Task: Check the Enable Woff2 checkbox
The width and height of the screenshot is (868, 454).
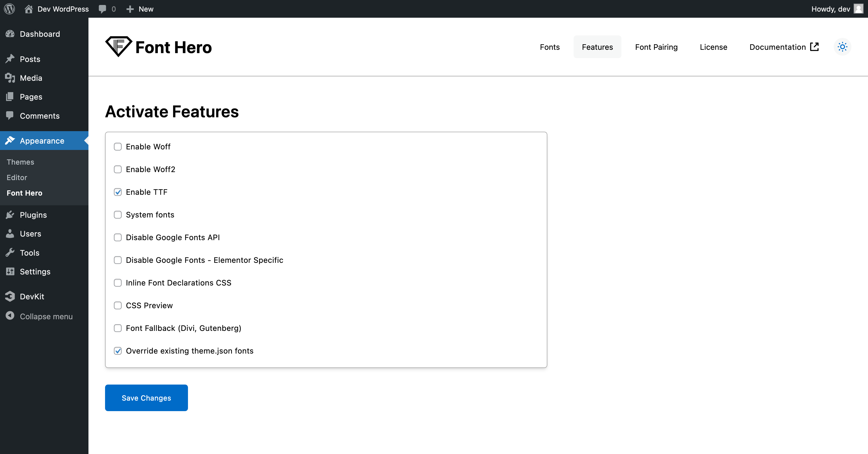Action: (x=117, y=169)
